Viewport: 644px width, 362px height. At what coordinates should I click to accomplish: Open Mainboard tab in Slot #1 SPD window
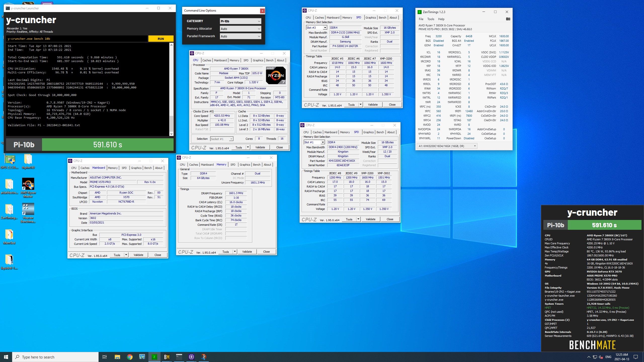tap(331, 132)
